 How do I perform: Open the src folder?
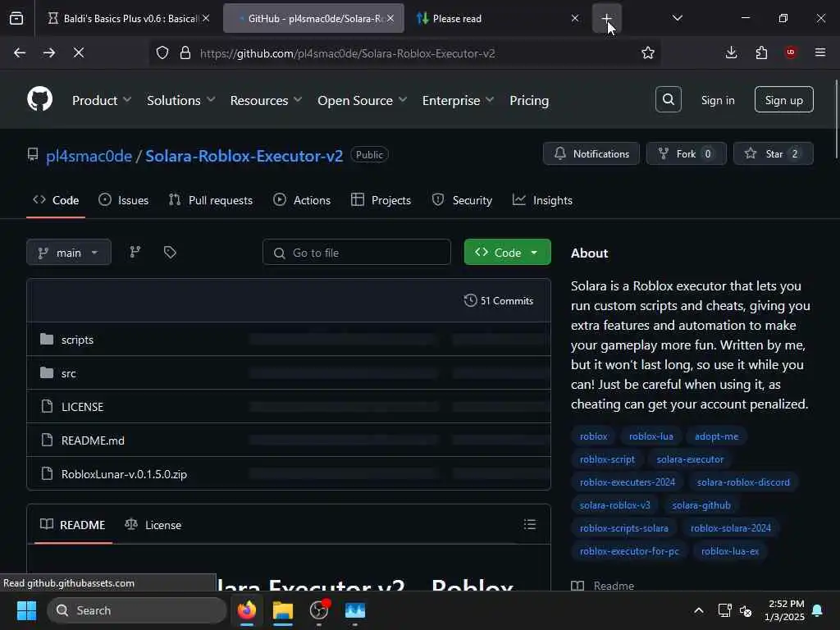69,373
